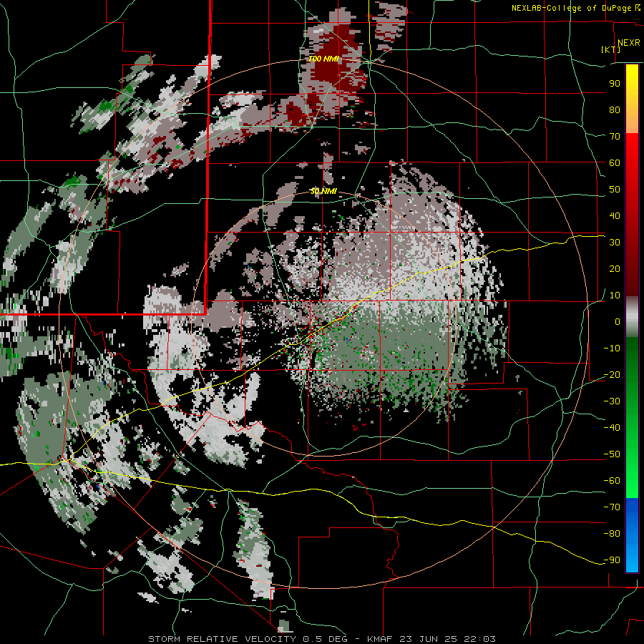Click the bright red segment of the color bar
Screen dimensions: 644x644
[x=632, y=150]
